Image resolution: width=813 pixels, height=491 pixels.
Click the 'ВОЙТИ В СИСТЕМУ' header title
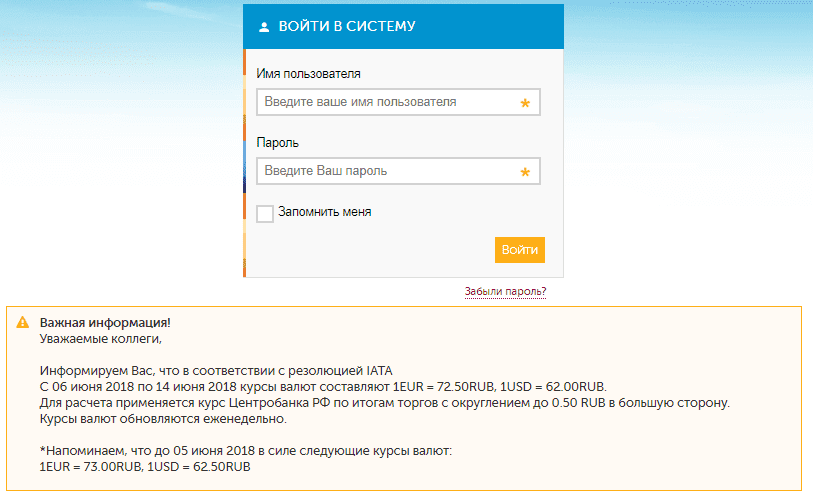tap(347, 26)
